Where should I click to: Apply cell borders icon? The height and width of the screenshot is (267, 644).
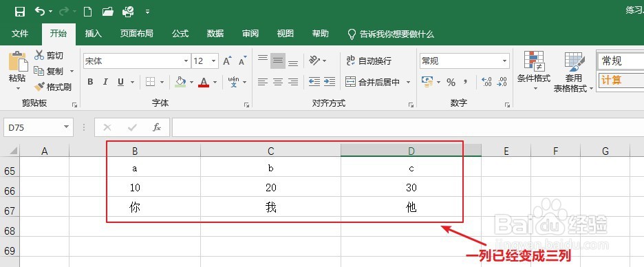tap(150, 82)
